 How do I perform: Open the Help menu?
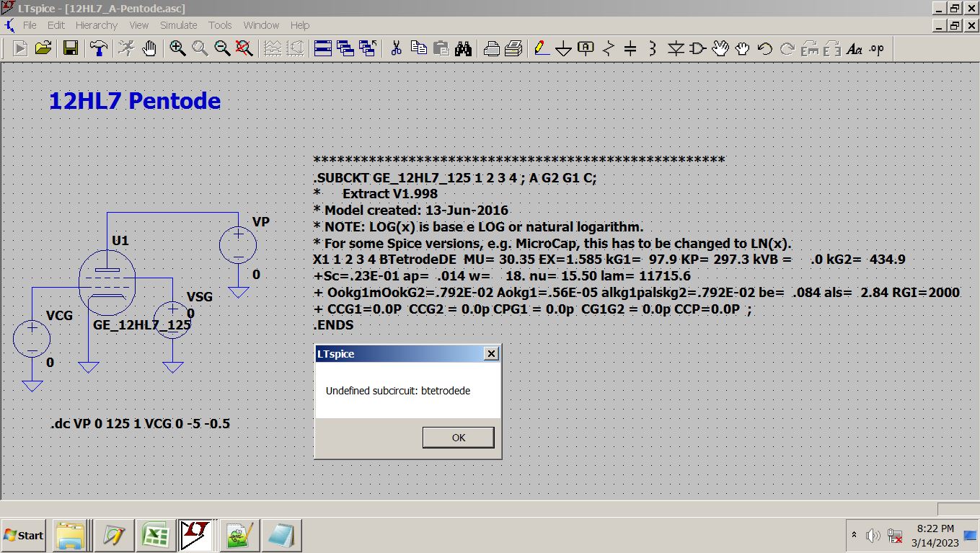[300, 25]
